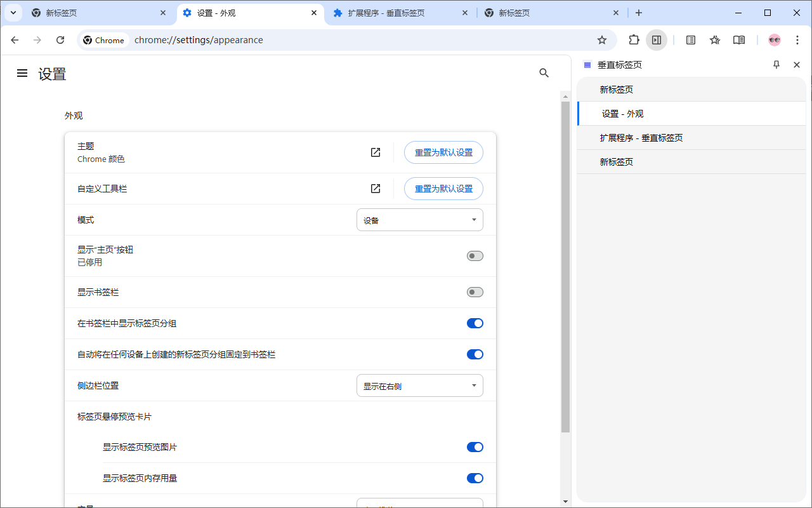This screenshot has height=508, width=812.
Task: Click the settings page vertical scrollbar
Action: click(566, 267)
